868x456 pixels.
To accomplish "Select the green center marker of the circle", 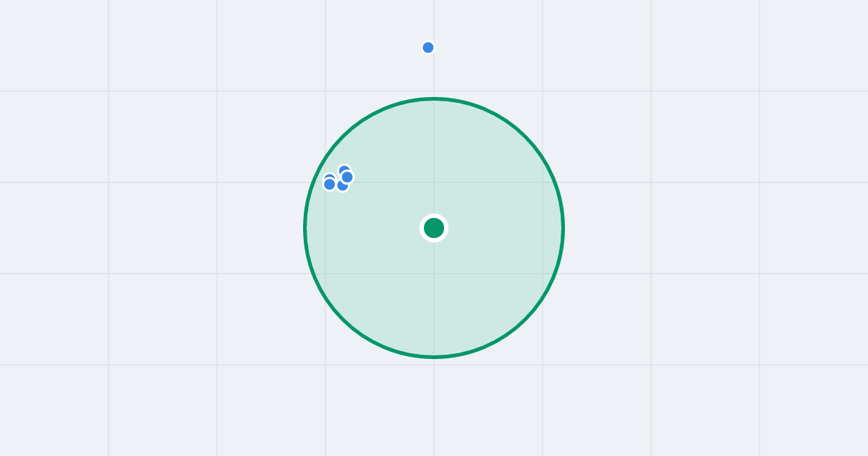I will (434, 228).
